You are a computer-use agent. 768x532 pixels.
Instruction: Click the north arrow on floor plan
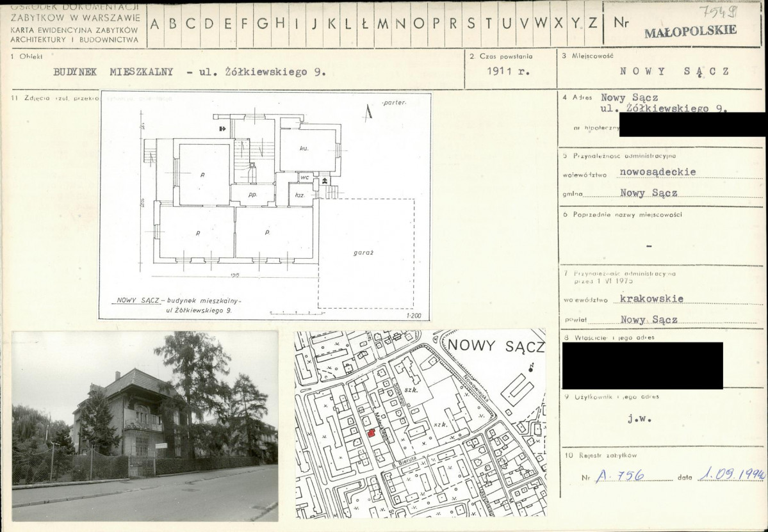pyautogui.click(x=369, y=112)
